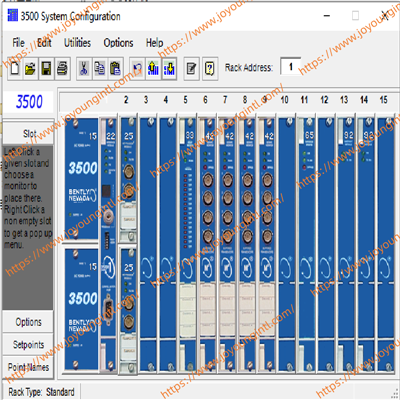Click the New file toolbar icon
This screenshot has width=400, height=400.
(x=15, y=69)
